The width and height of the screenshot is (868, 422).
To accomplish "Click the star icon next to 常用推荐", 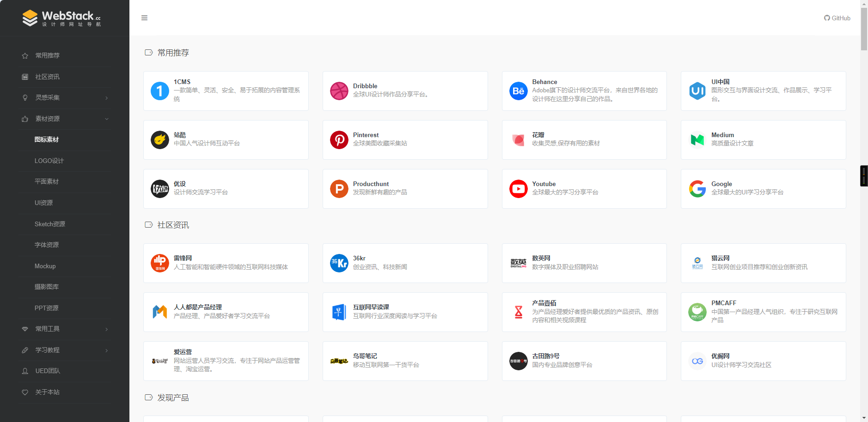I will click(25, 55).
